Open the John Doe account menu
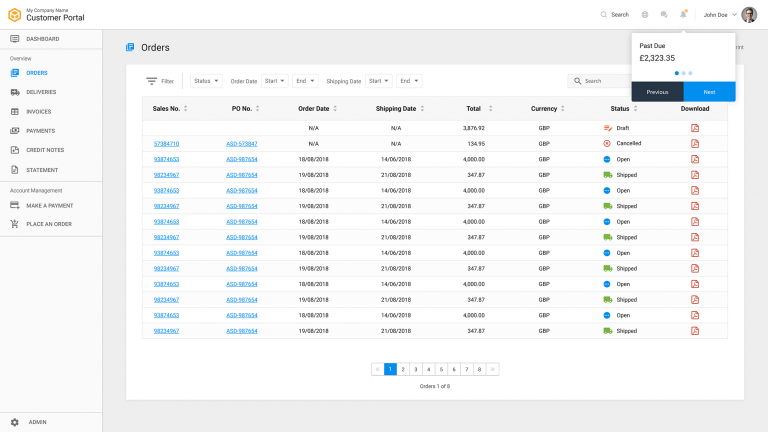 (720, 15)
